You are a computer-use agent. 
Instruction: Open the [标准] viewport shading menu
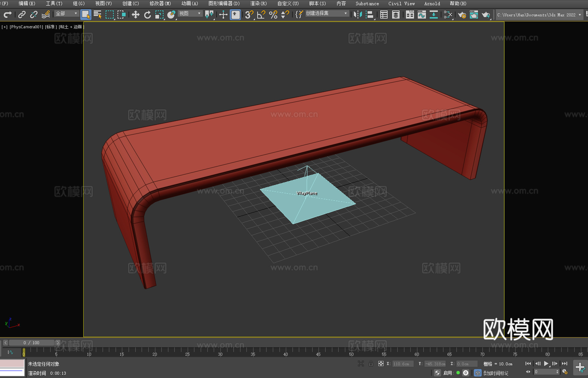click(51, 27)
